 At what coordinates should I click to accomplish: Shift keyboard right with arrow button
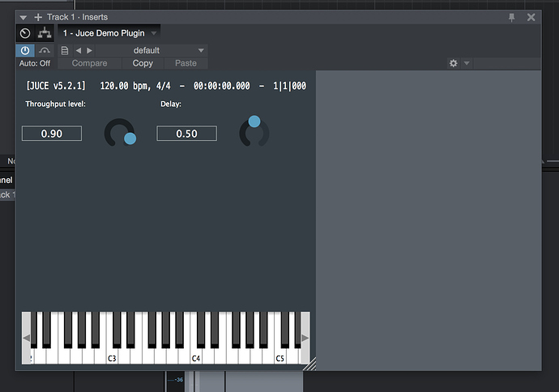tap(305, 338)
